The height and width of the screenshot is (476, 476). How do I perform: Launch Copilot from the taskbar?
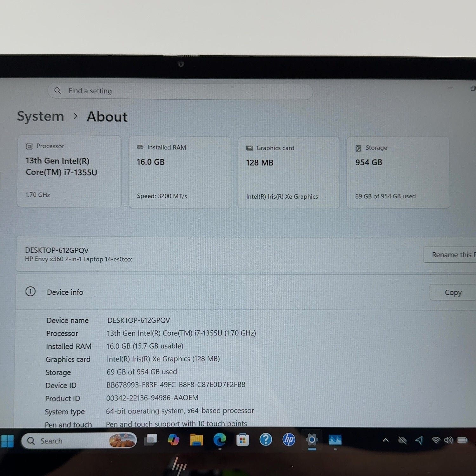173,440
